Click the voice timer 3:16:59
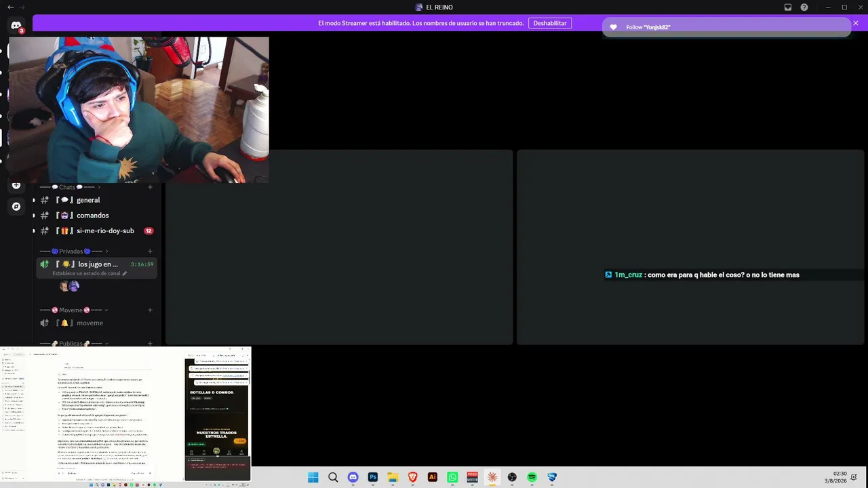This screenshot has width=868, height=488. click(142, 264)
